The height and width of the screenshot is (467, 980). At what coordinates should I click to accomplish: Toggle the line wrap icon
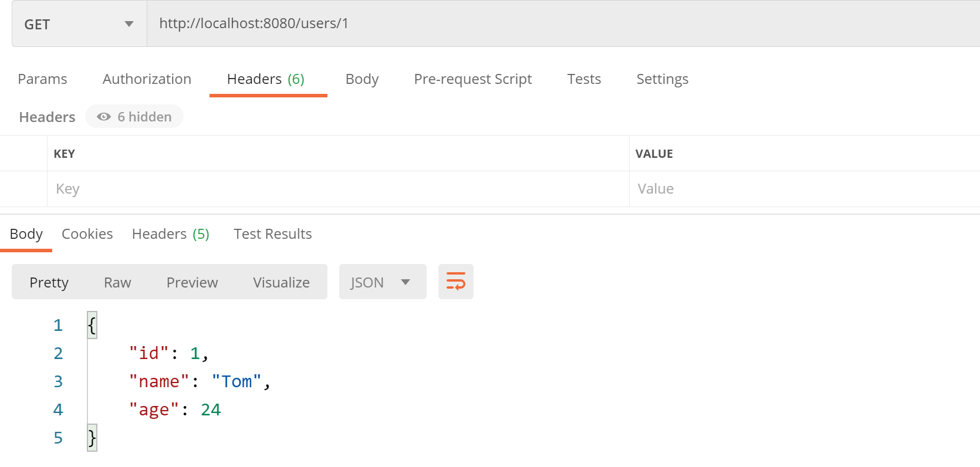(456, 282)
